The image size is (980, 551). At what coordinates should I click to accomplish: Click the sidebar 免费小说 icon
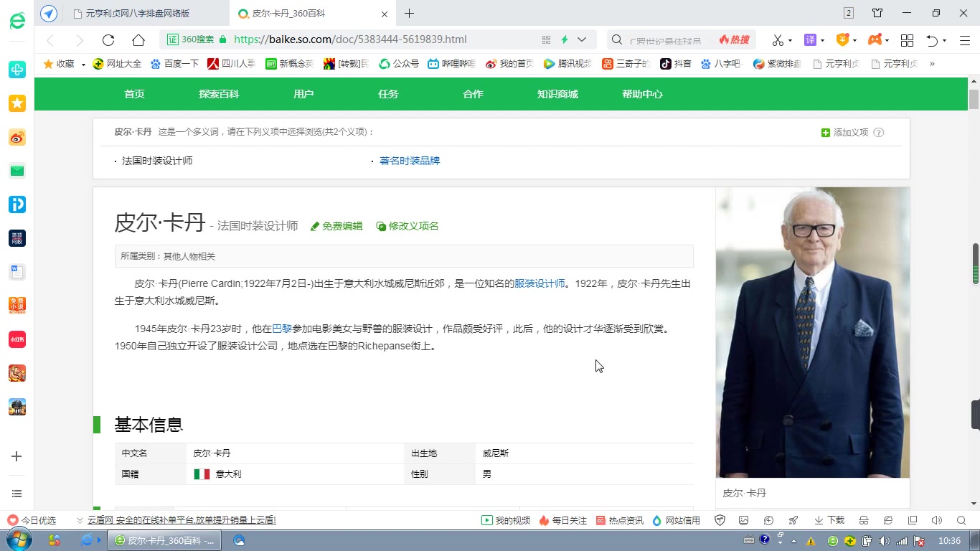[17, 306]
